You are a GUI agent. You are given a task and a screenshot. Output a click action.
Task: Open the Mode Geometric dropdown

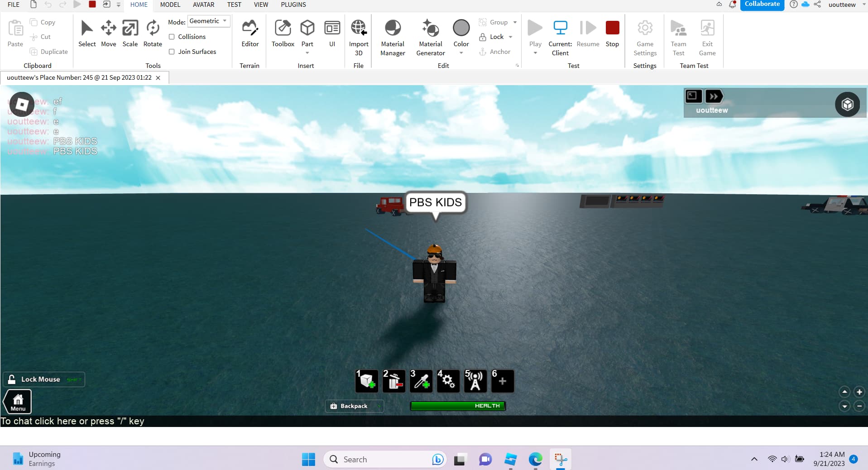tap(209, 21)
